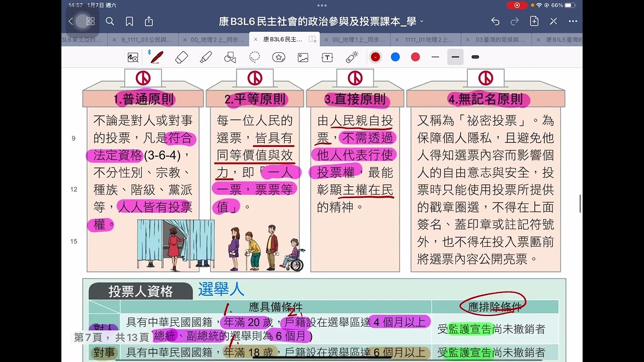This screenshot has height=362, width=644.
Task: Select the Highlighter tool
Action: [206, 57]
